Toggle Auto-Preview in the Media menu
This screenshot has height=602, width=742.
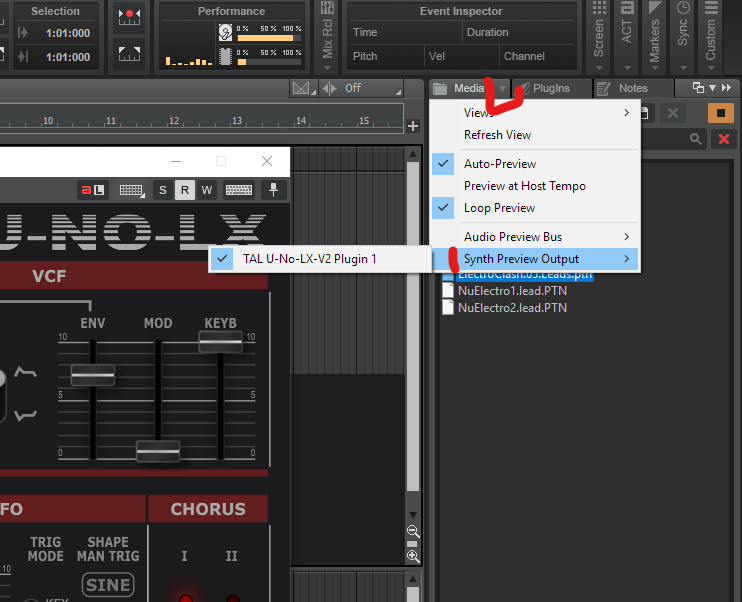[535, 164]
